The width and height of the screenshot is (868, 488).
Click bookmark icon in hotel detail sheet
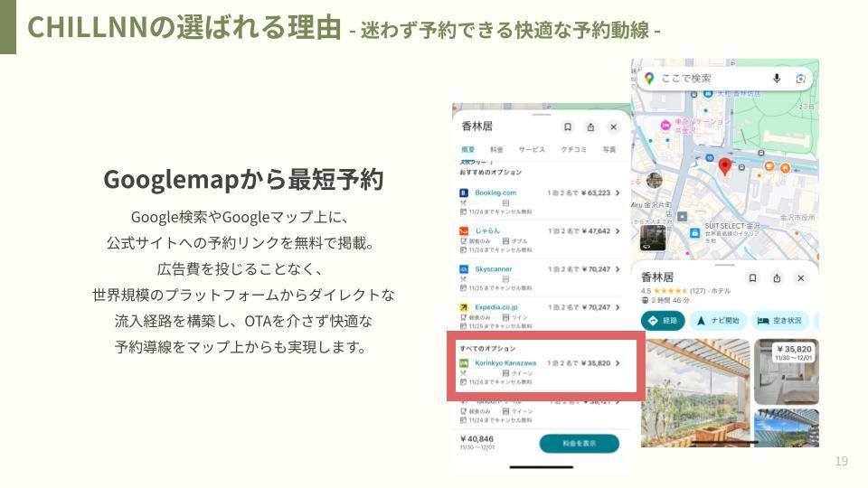click(x=568, y=127)
